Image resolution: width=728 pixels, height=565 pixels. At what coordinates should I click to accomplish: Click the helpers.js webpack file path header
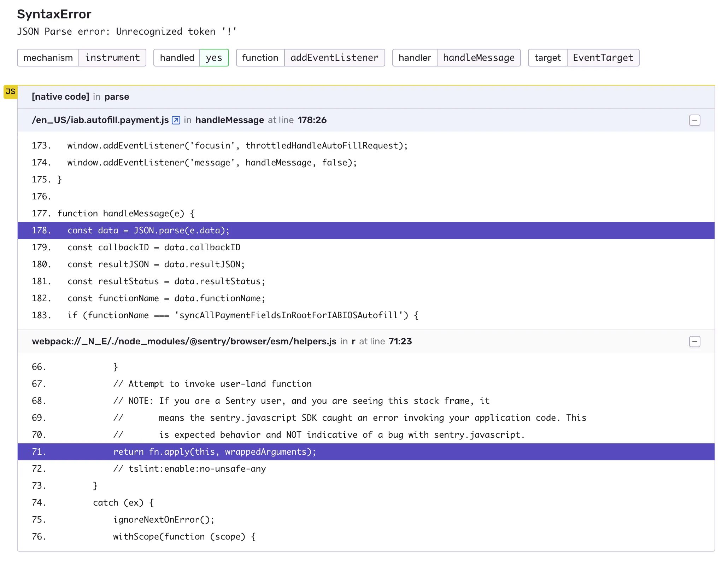pos(184,342)
